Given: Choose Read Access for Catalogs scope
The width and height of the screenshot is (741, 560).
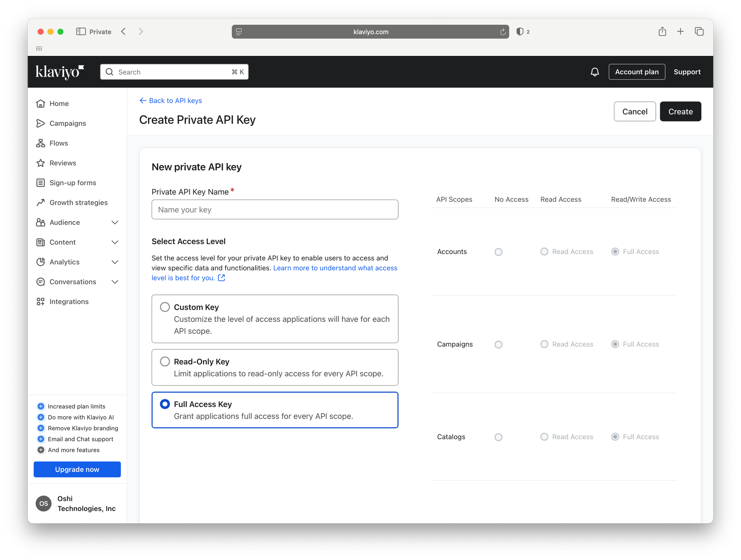Looking at the screenshot, I should pyautogui.click(x=544, y=437).
